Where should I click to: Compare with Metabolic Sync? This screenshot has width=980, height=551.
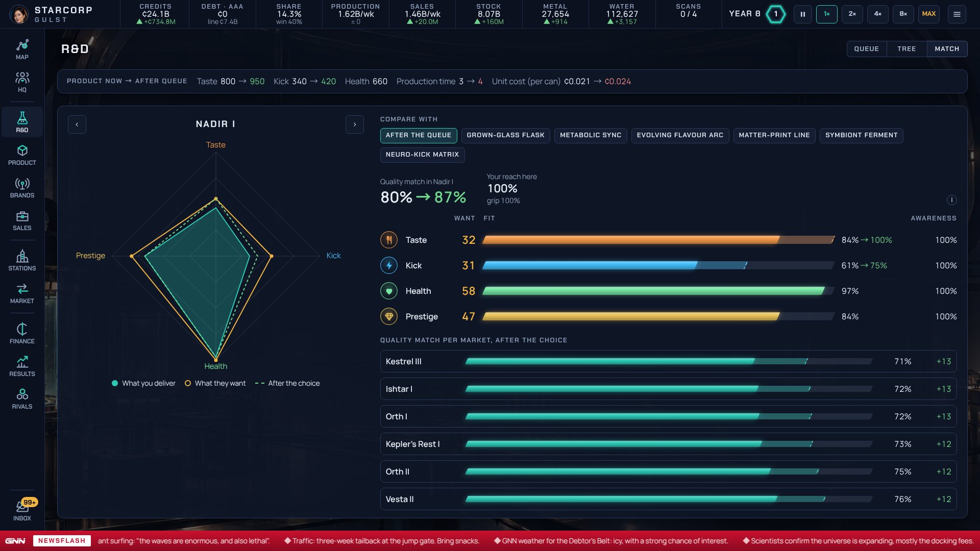click(591, 135)
